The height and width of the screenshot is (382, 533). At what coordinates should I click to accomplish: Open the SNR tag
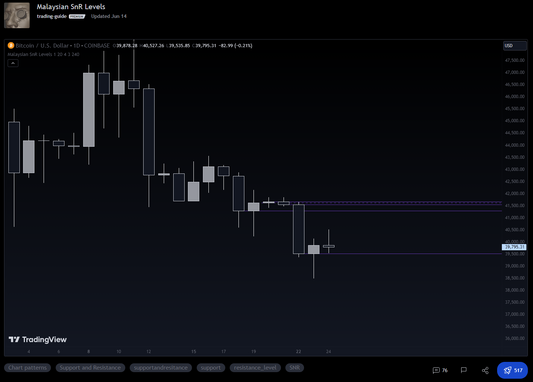click(x=295, y=368)
